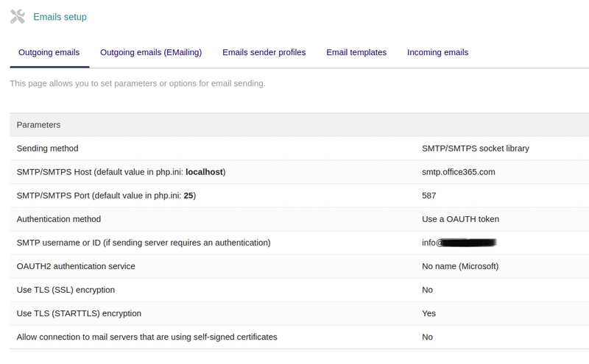Open the Incoming emails tab

[x=437, y=52]
